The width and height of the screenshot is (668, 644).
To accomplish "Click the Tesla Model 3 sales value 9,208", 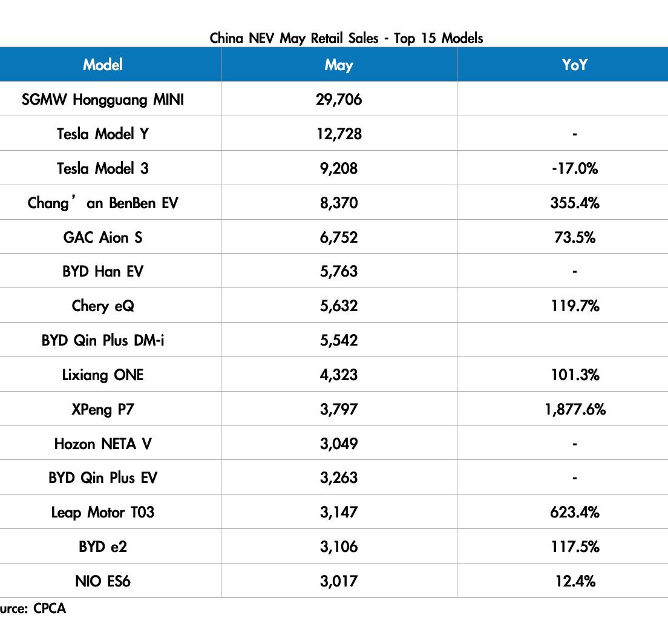I will pyautogui.click(x=339, y=168).
